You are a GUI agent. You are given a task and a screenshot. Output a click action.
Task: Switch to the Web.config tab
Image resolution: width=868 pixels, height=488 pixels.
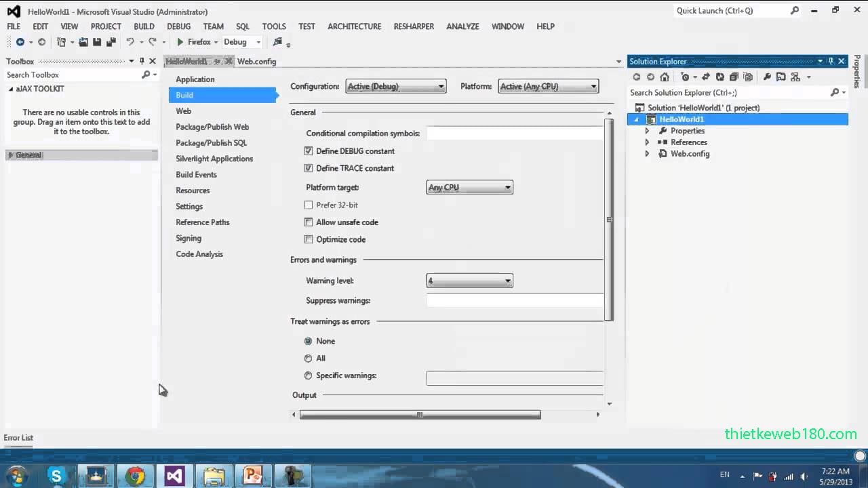256,61
